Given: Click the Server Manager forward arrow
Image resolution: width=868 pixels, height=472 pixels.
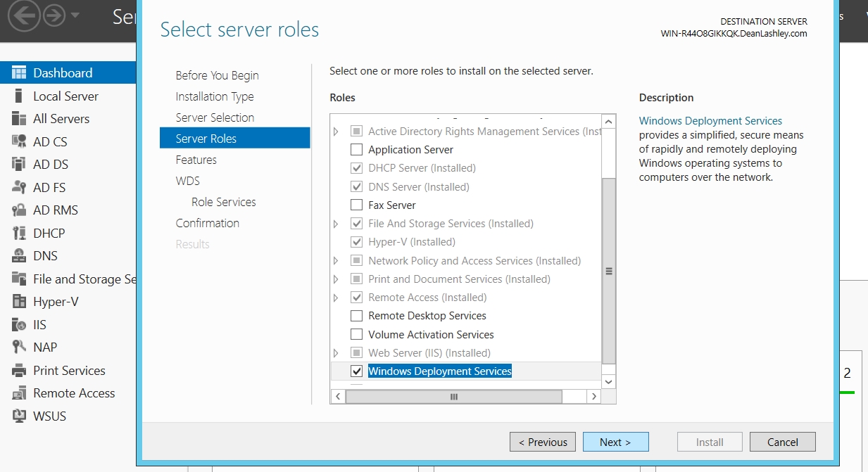Looking at the screenshot, I should [x=54, y=16].
